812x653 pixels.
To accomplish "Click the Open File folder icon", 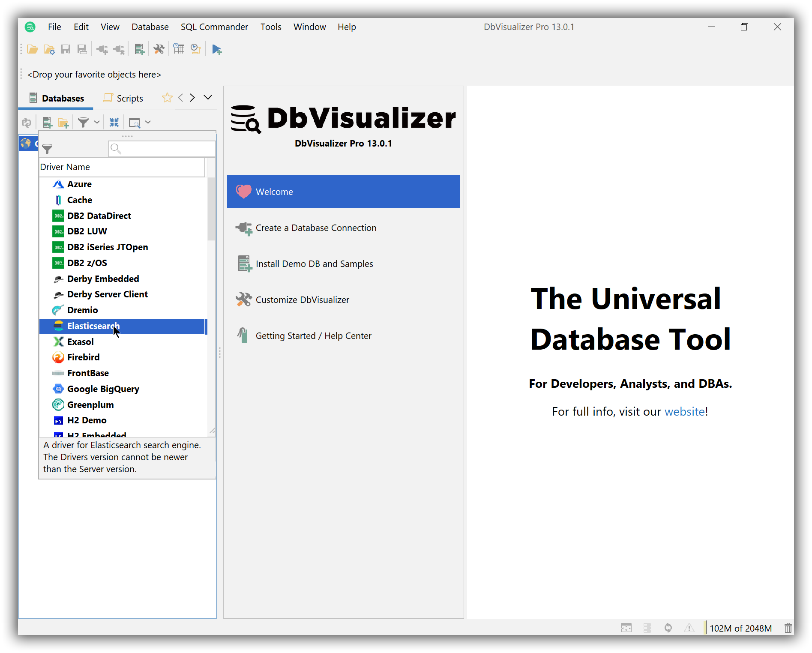I will (x=32, y=49).
